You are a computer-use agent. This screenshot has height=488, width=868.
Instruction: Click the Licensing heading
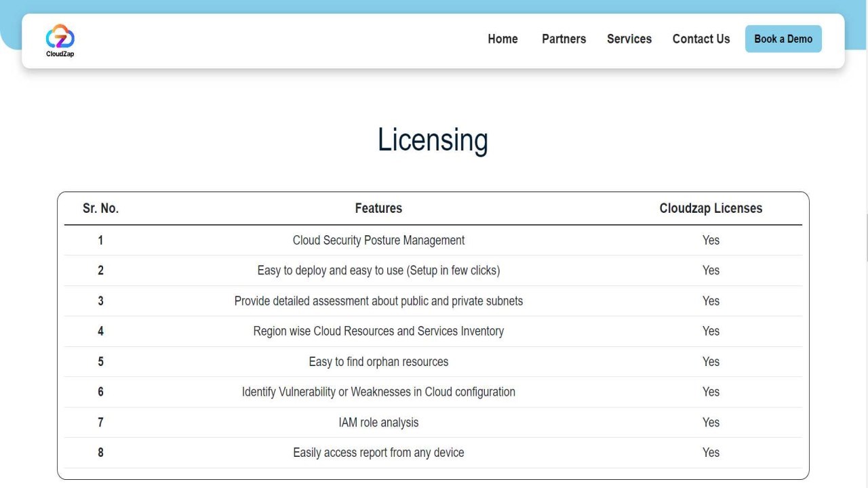tap(433, 140)
